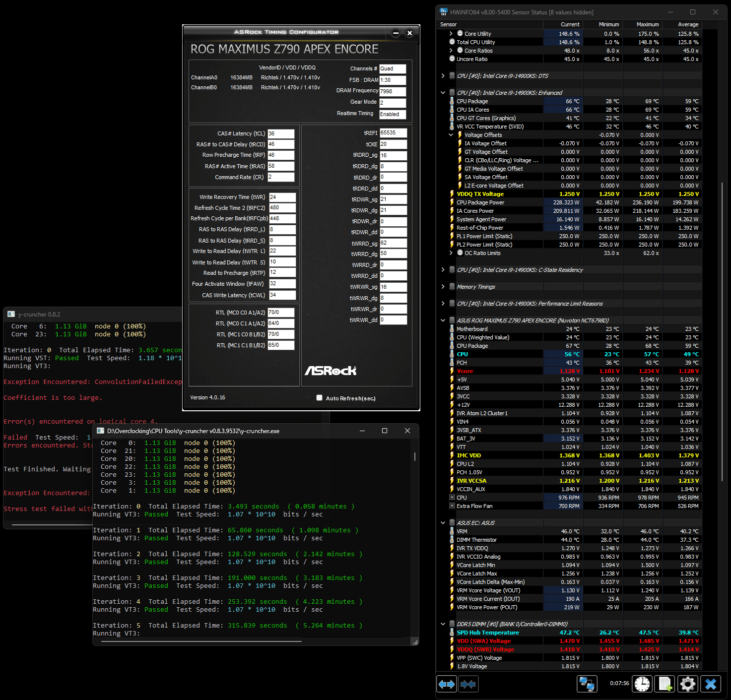Click the Refresh Cycle Time 2 (tRFC2) field
The height and width of the screenshot is (700, 731).
pos(282,208)
